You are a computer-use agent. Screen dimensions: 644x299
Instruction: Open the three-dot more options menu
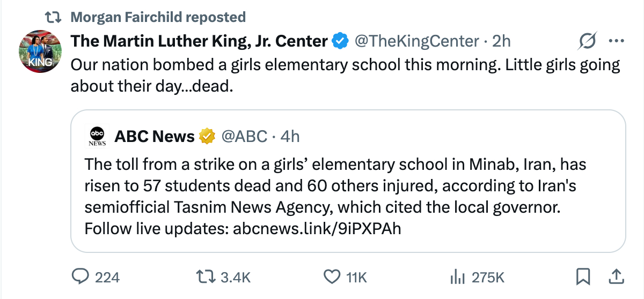coord(615,41)
